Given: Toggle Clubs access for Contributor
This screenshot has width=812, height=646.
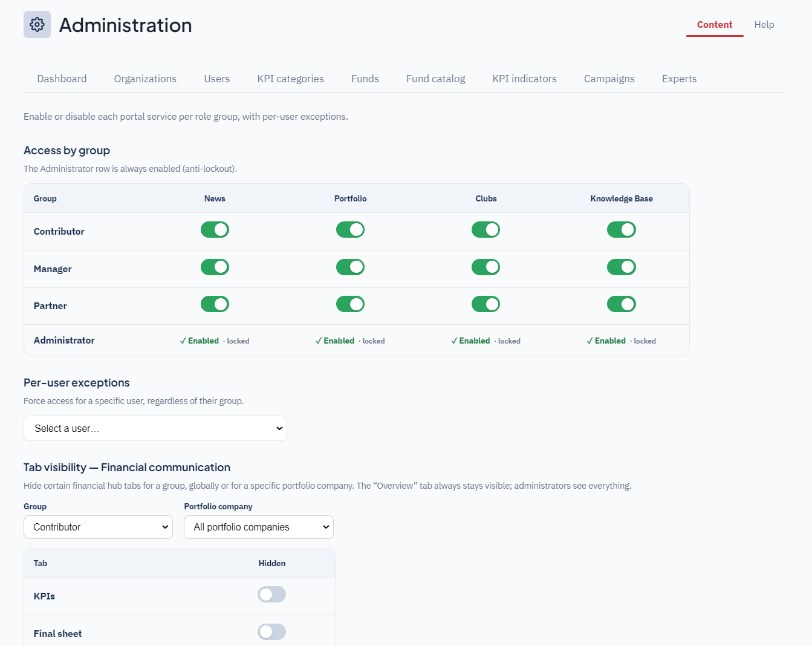Looking at the screenshot, I should point(486,230).
